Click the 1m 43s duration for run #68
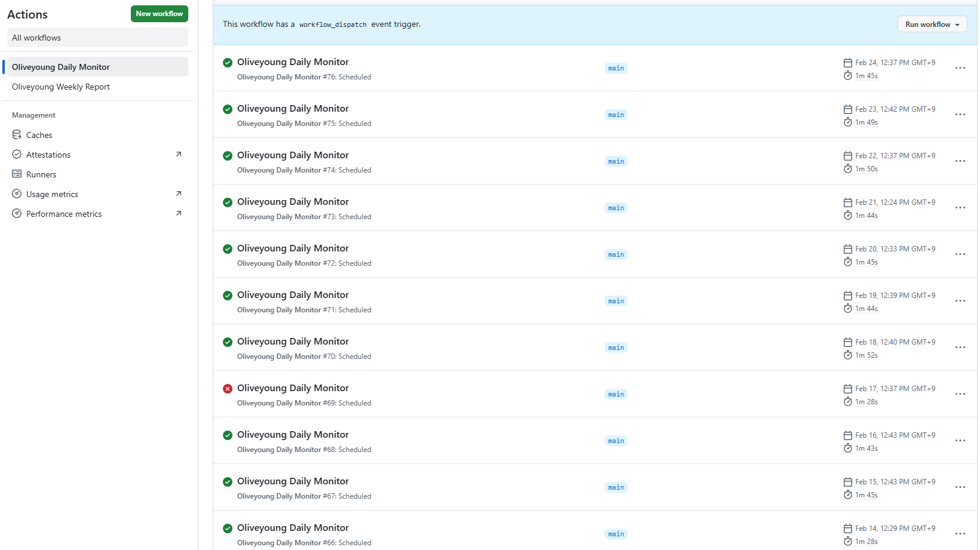This screenshot has width=980, height=550. click(866, 448)
